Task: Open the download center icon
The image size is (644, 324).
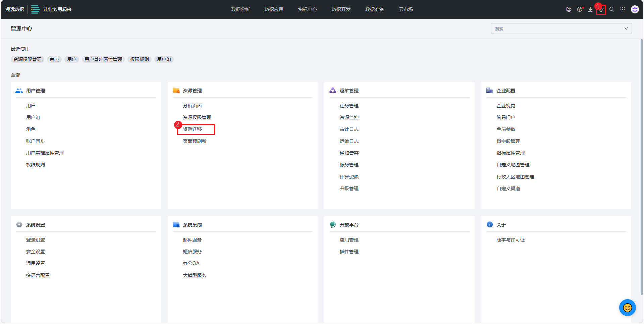Action: [590, 9]
